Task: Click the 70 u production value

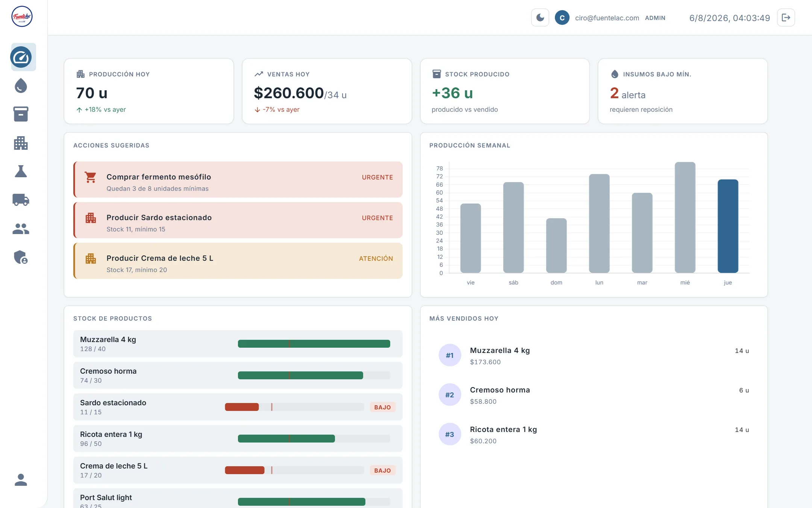Action: [92, 93]
